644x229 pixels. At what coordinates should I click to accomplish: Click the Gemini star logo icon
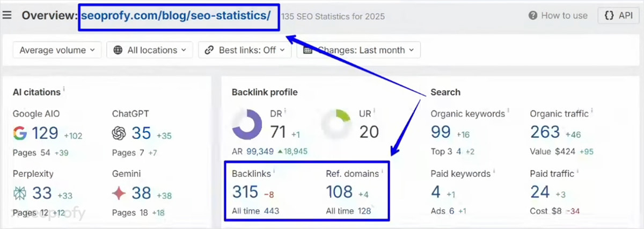pyautogui.click(x=119, y=192)
